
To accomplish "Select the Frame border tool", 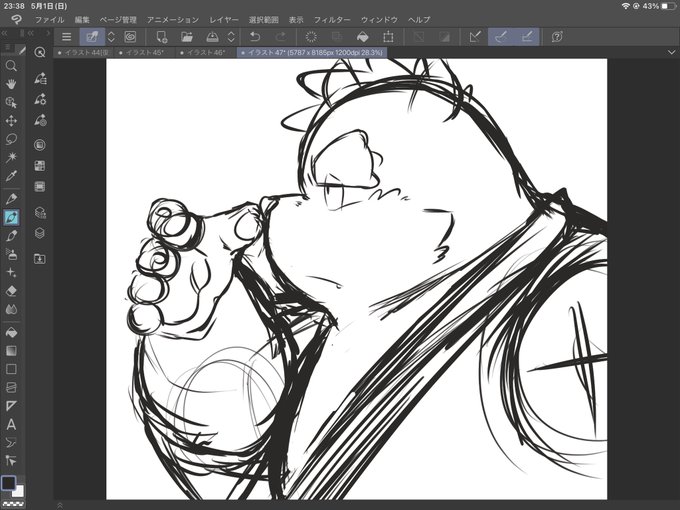I will click(11, 387).
